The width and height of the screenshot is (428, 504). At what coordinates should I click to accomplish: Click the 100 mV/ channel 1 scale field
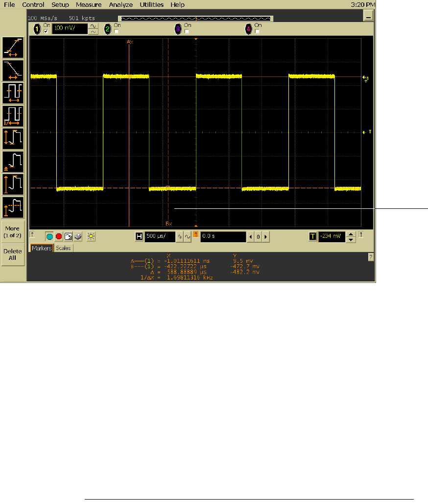click(x=70, y=28)
